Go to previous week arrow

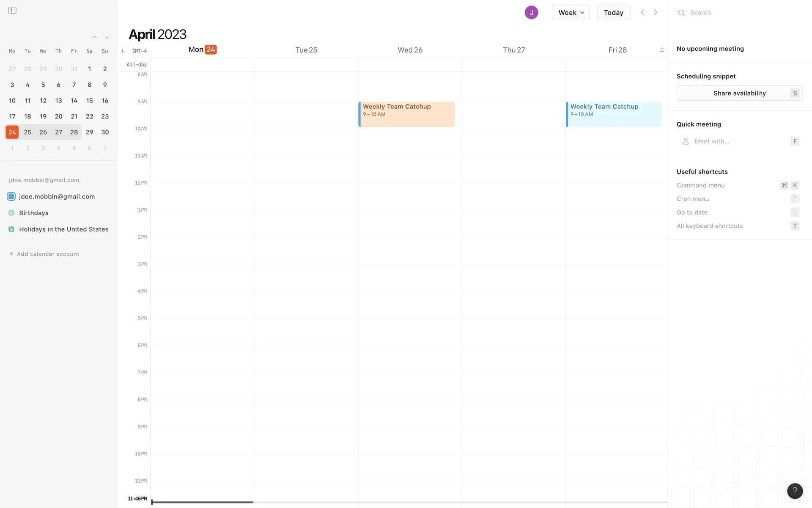pyautogui.click(x=642, y=13)
